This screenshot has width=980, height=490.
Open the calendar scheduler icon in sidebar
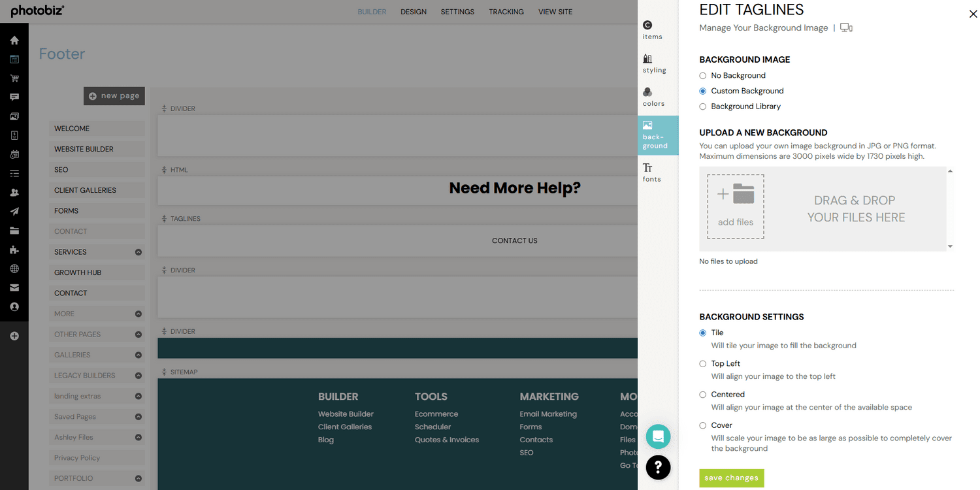tap(14, 155)
